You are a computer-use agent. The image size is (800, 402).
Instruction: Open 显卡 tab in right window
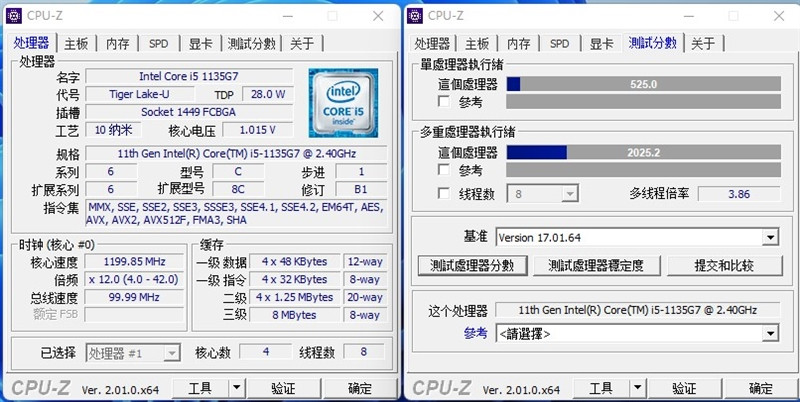coord(602,43)
